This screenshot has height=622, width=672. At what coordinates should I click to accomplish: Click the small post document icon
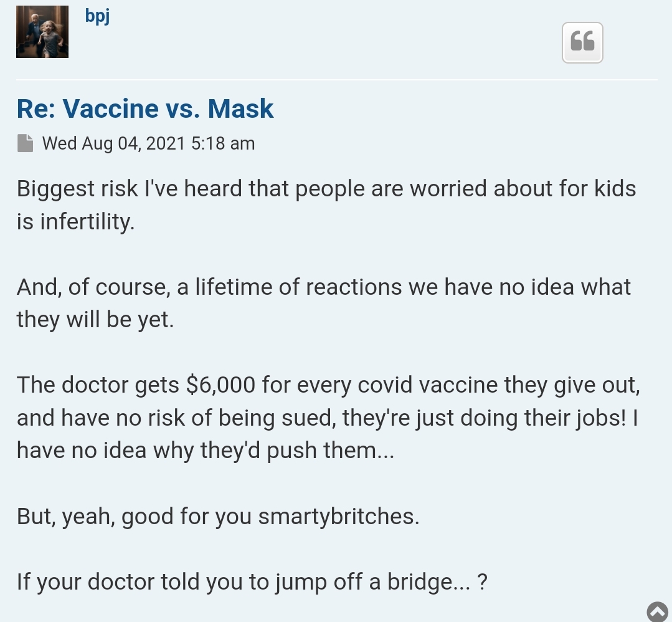(26, 143)
